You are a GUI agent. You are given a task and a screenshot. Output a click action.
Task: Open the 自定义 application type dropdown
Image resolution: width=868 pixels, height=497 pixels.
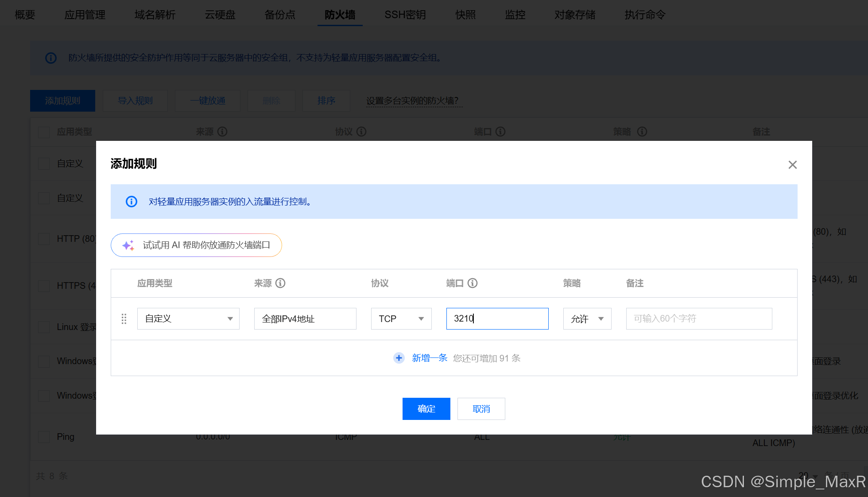(x=188, y=319)
